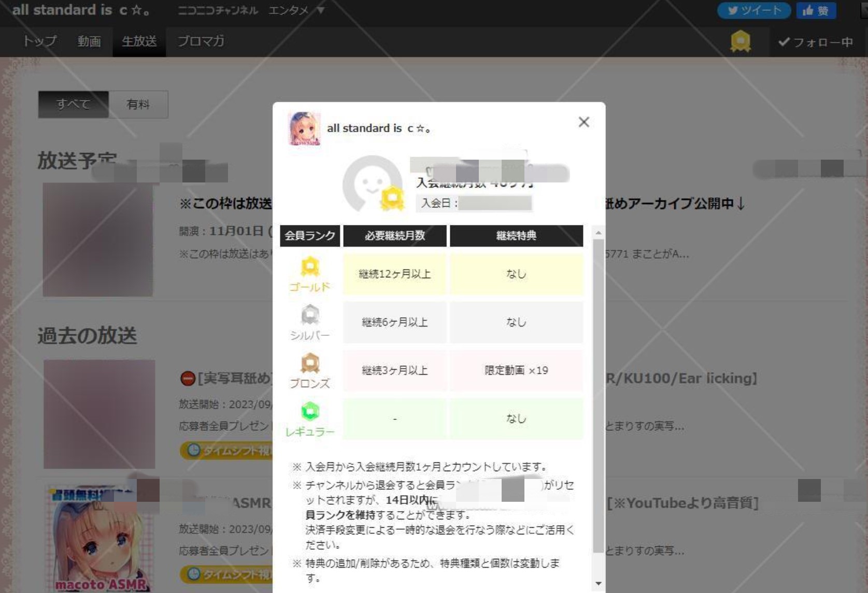
Task: Select the gold ゴールド rank badge icon
Action: coord(310,266)
